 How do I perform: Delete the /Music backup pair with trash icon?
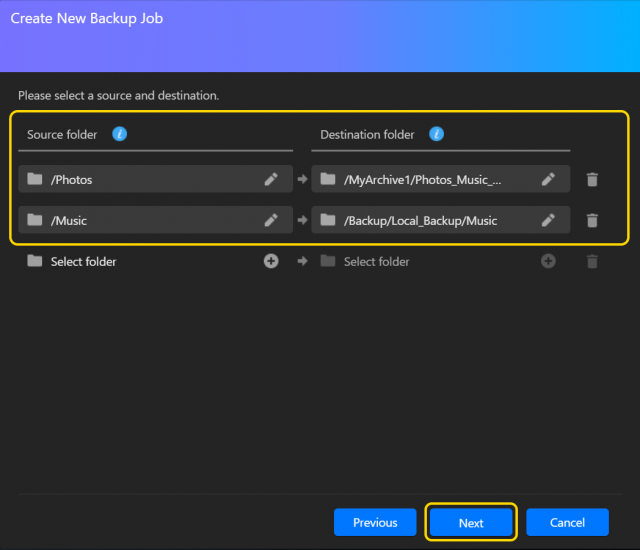click(592, 220)
